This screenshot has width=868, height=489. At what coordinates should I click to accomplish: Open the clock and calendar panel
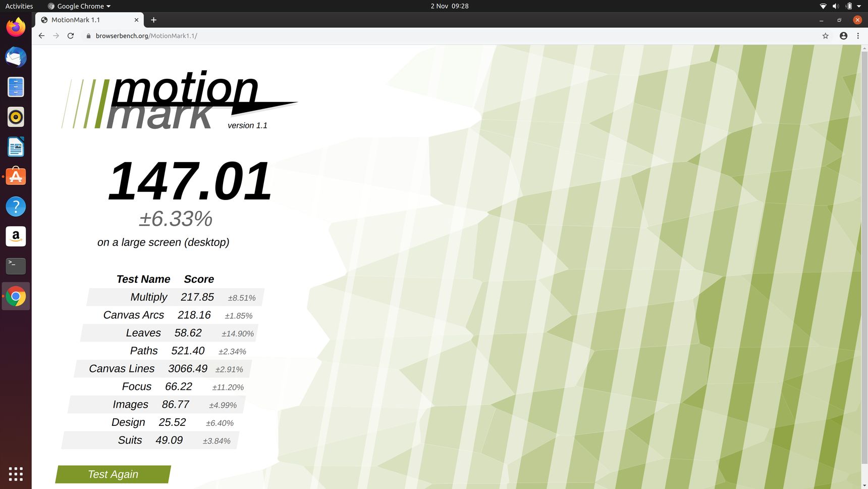coord(450,6)
